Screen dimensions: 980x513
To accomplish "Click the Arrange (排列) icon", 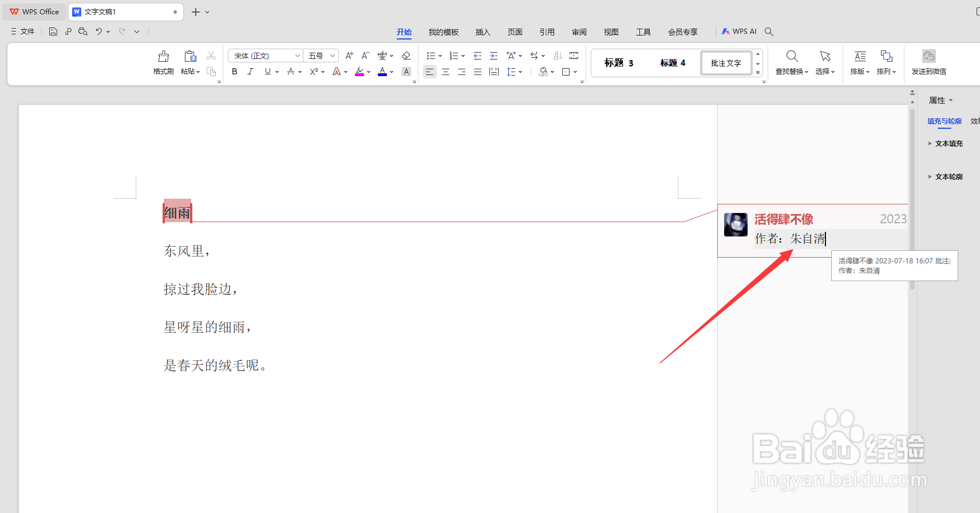I will tap(886, 56).
